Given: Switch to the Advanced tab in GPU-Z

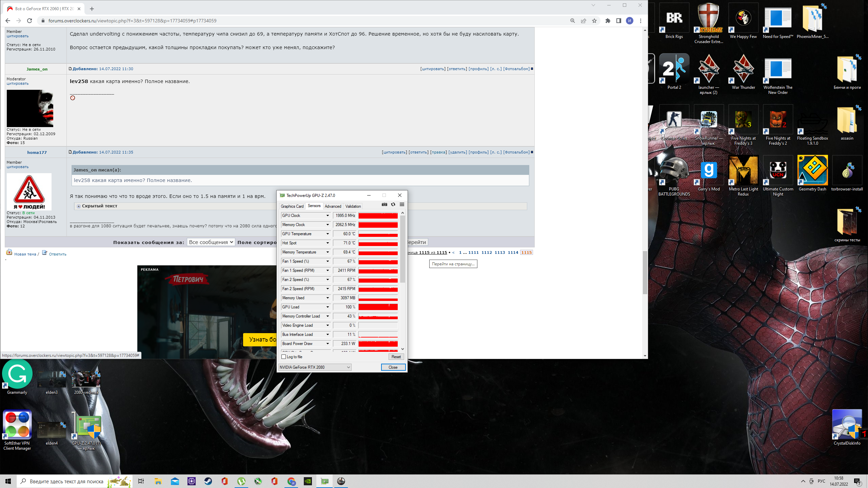Looking at the screenshot, I should point(333,206).
